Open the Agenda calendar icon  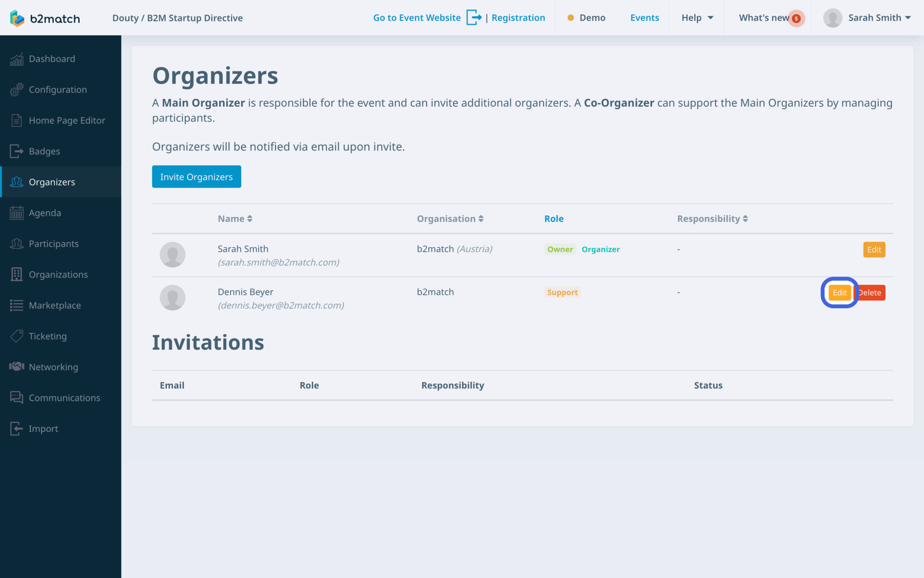coord(16,213)
